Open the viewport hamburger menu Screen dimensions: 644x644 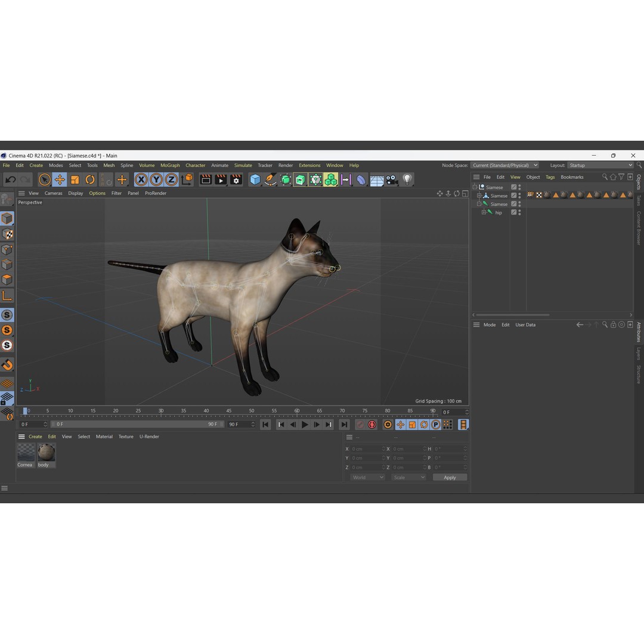[x=21, y=193]
